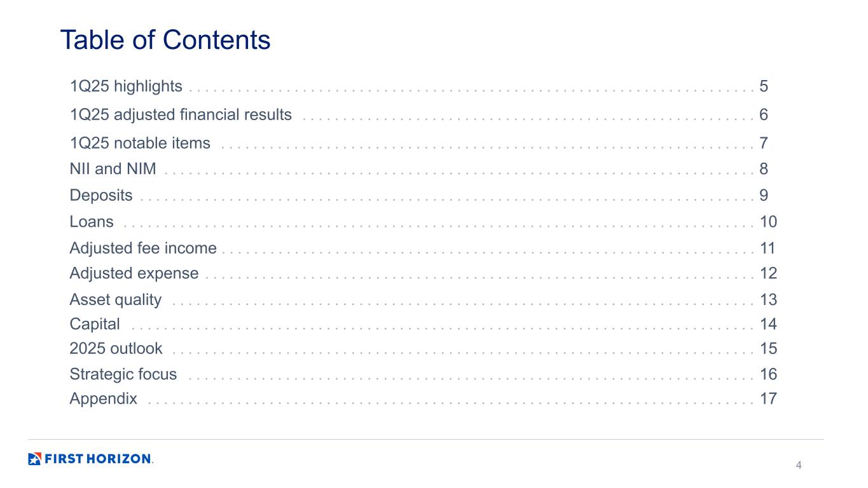Click page number 17 for Appendix
Screen dimensions: 868x488
(768, 399)
